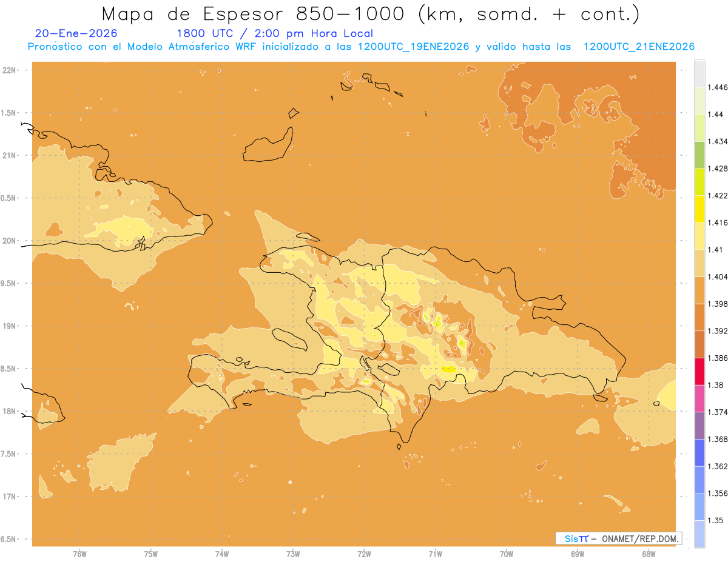Choose the bright yellow swatch above 1.416
This screenshot has width=728, height=562.
pos(699,209)
